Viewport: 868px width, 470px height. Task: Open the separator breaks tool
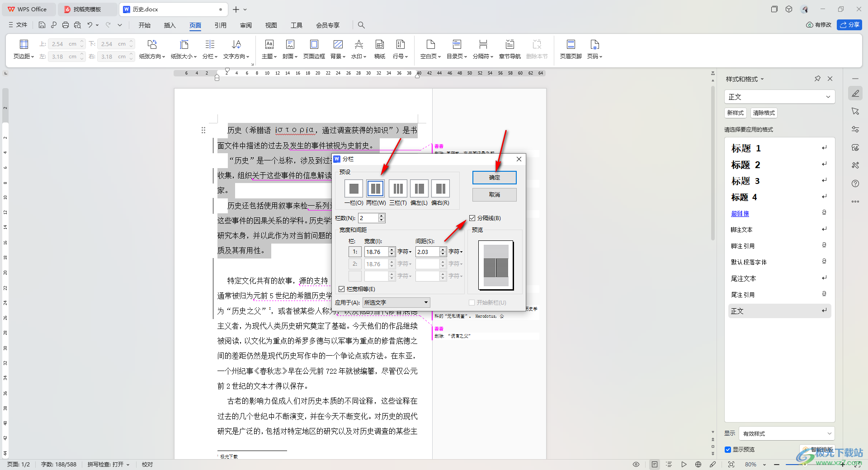point(483,49)
